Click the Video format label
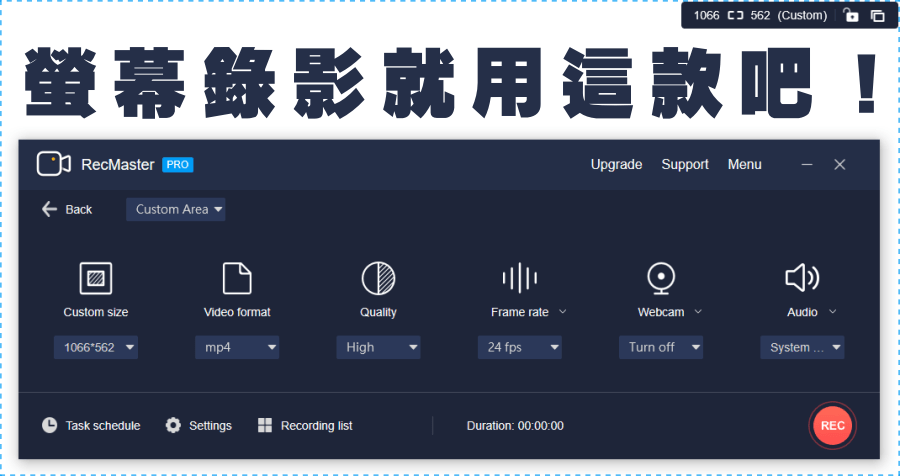Screen dimensions: 900x476 [x=237, y=312]
